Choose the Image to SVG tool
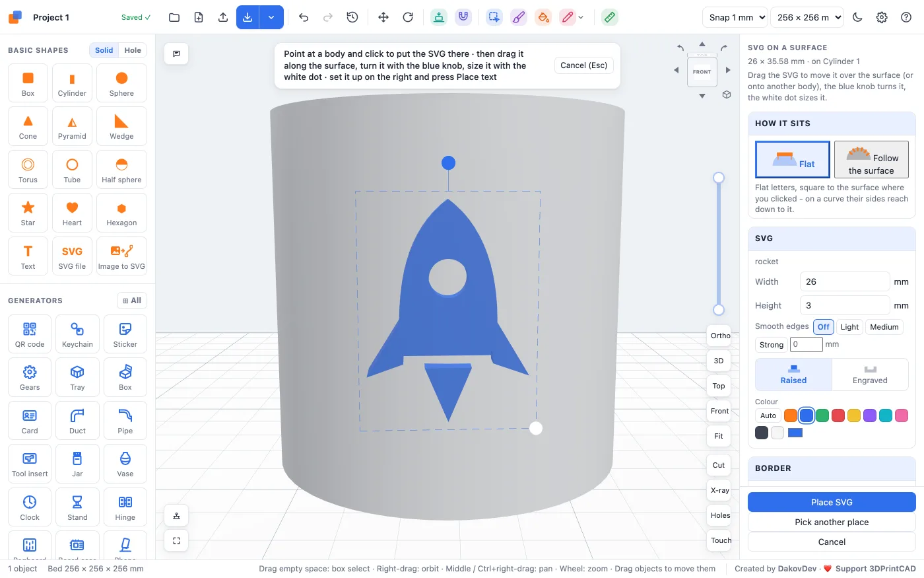This screenshot has height=578, width=924. tap(121, 256)
